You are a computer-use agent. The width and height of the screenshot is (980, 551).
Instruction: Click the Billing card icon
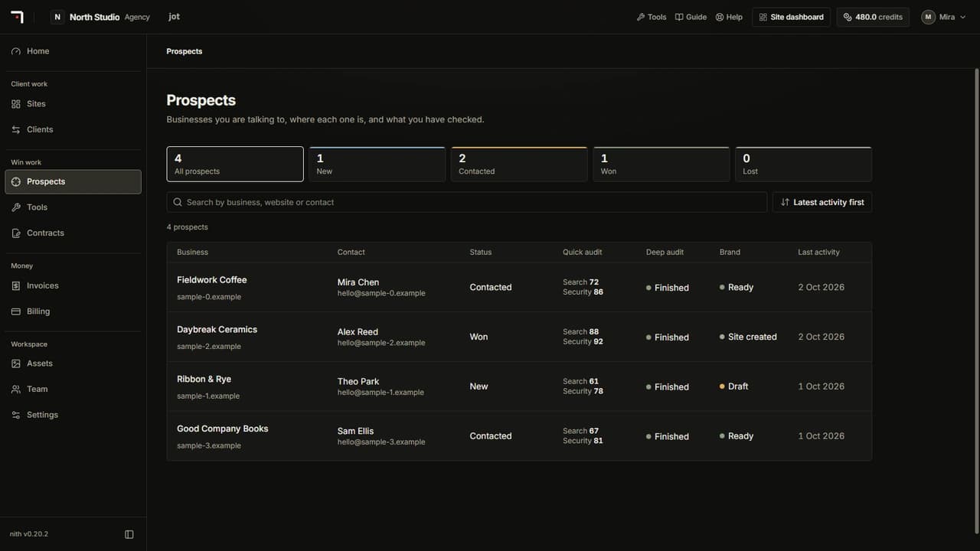pyautogui.click(x=16, y=311)
